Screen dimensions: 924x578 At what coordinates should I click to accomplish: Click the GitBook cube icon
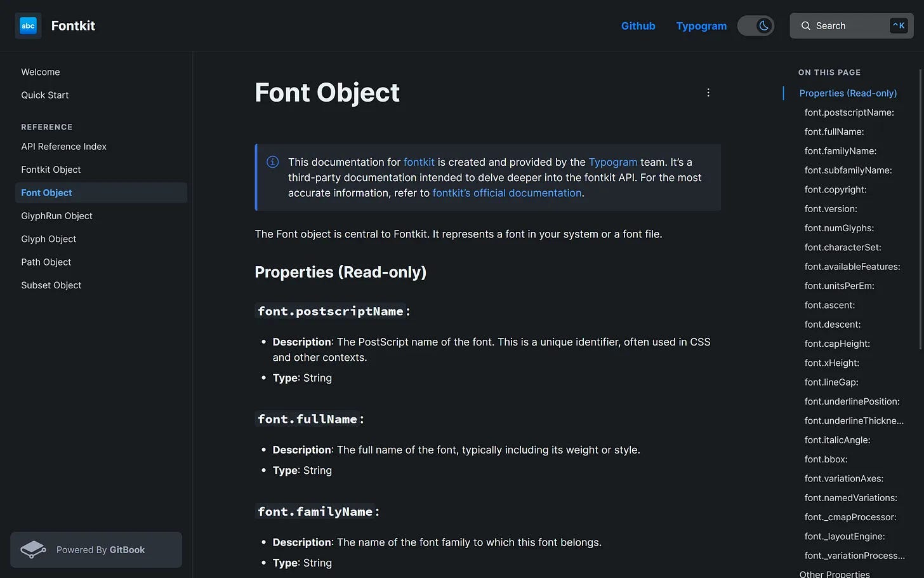(32, 549)
